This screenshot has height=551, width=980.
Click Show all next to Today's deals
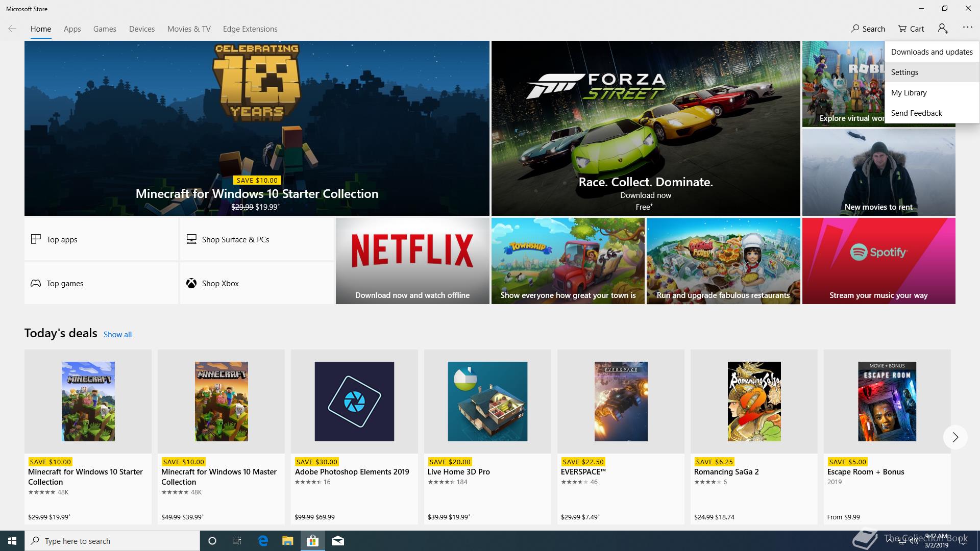(x=117, y=335)
